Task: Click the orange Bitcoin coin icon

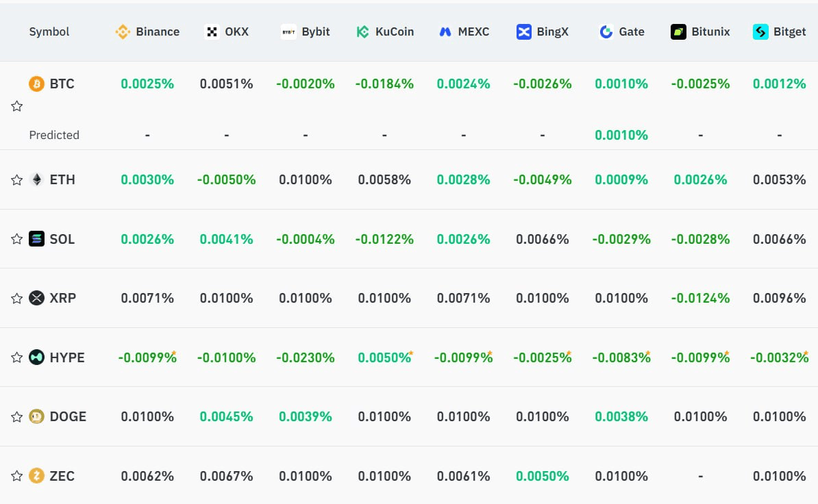Action: click(36, 84)
